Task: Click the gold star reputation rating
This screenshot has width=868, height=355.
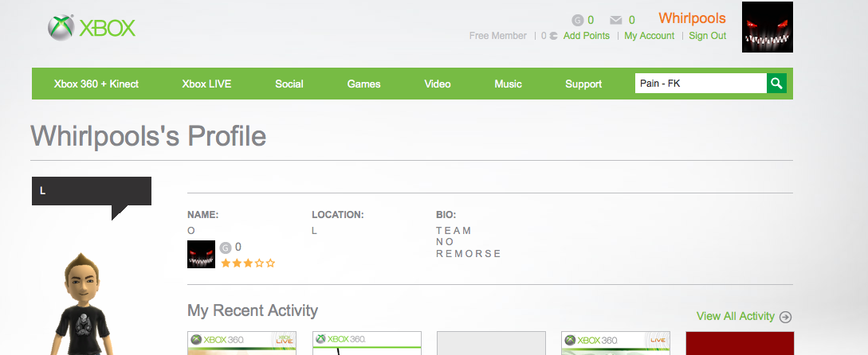Action: (248, 263)
